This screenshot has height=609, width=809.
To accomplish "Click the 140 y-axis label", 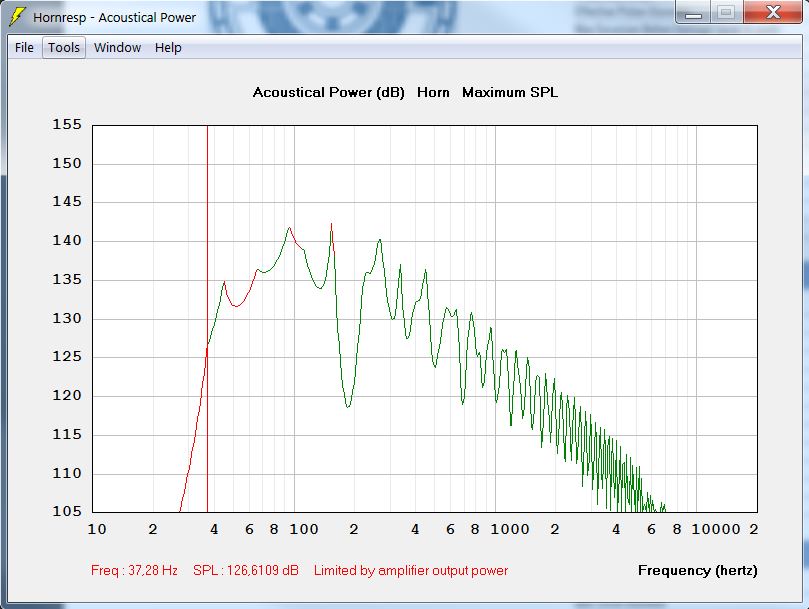I will click(x=67, y=241).
